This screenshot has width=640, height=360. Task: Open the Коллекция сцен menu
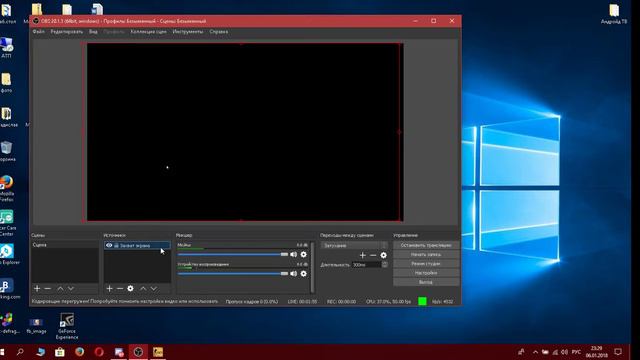(148, 31)
